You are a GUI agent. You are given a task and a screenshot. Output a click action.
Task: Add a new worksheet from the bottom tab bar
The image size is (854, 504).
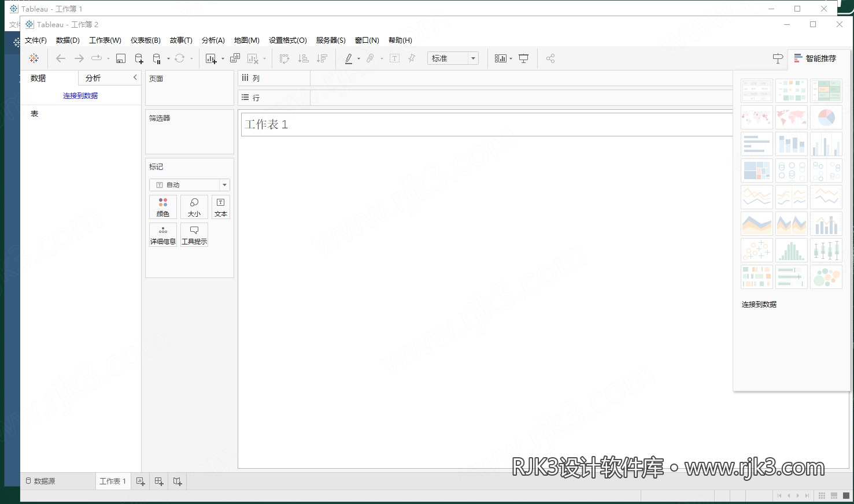pos(141,481)
